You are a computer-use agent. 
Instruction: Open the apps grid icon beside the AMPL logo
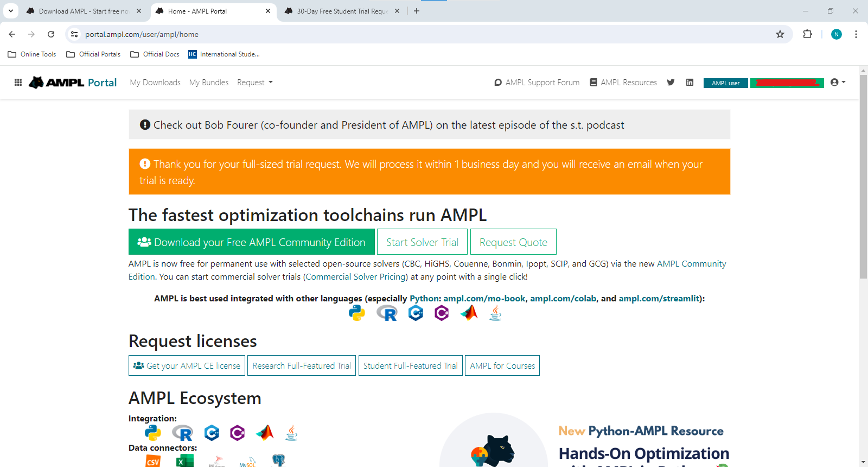(18, 83)
